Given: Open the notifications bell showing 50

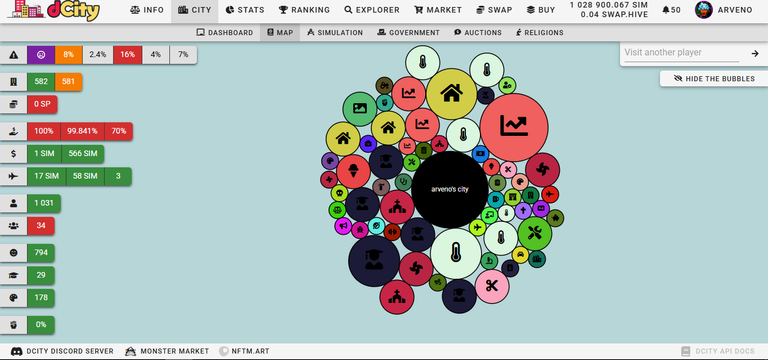Looking at the screenshot, I should [671, 10].
